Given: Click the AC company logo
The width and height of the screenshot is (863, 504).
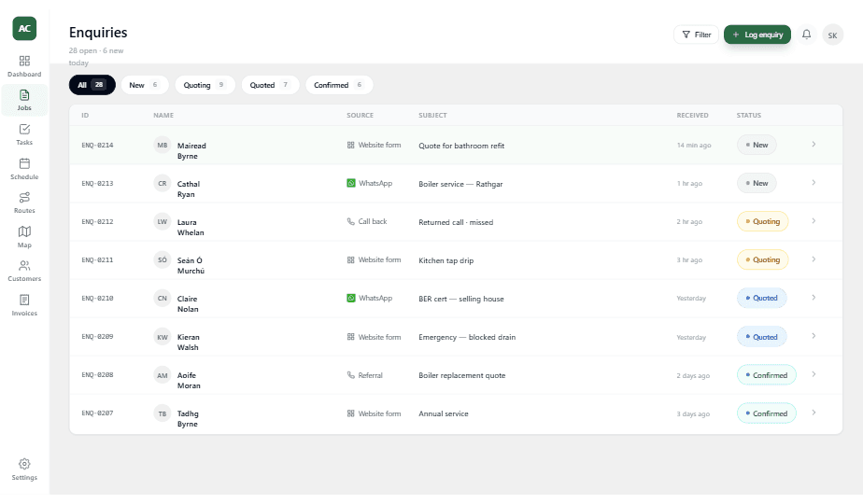Looking at the screenshot, I should (24, 29).
